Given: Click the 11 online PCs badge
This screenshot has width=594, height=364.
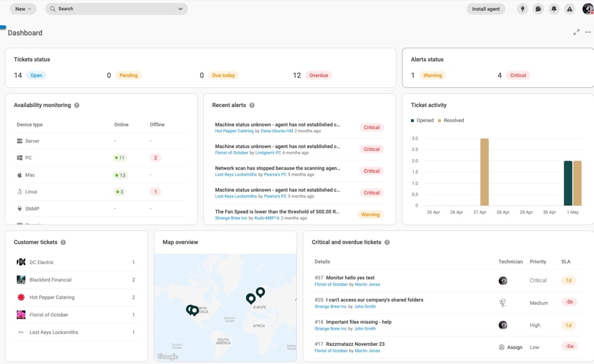Looking at the screenshot, I should pos(120,158).
